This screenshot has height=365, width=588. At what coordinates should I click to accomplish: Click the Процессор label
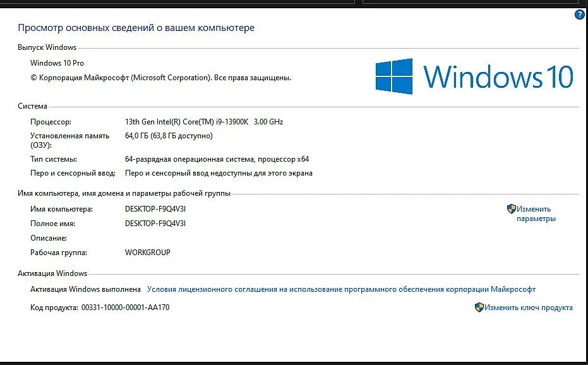click(x=51, y=122)
